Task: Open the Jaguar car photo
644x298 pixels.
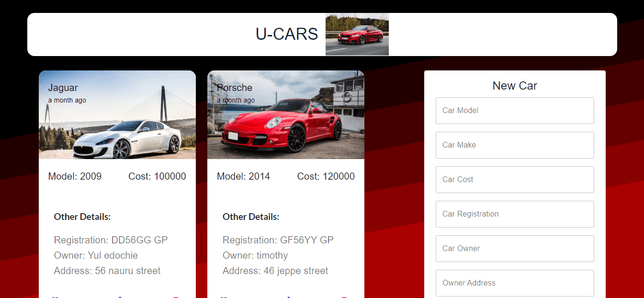Action: 117,115
